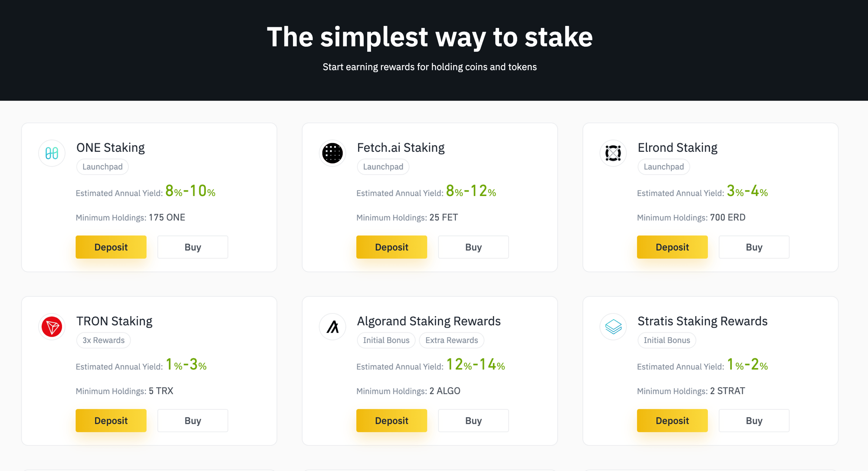The height and width of the screenshot is (471, 868).
Task: Click the Extra Rewards tag on Algorand card
Action: pyautogui.click(x=451, y=340)
